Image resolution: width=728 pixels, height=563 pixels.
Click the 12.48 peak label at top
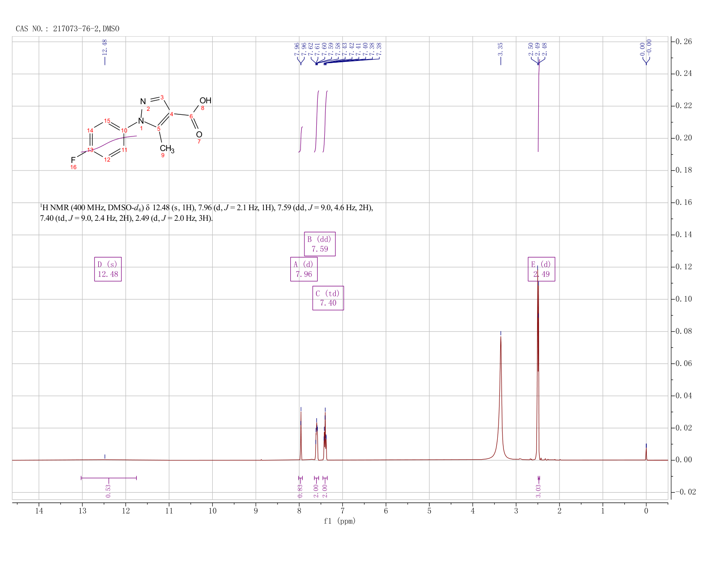click(x=105, y=47)
